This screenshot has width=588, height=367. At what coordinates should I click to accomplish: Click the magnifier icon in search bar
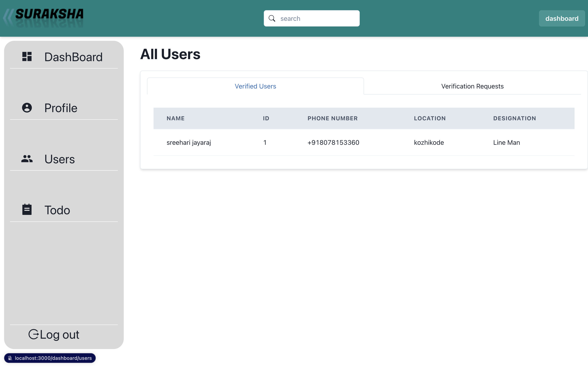click(x=272, y=18)
